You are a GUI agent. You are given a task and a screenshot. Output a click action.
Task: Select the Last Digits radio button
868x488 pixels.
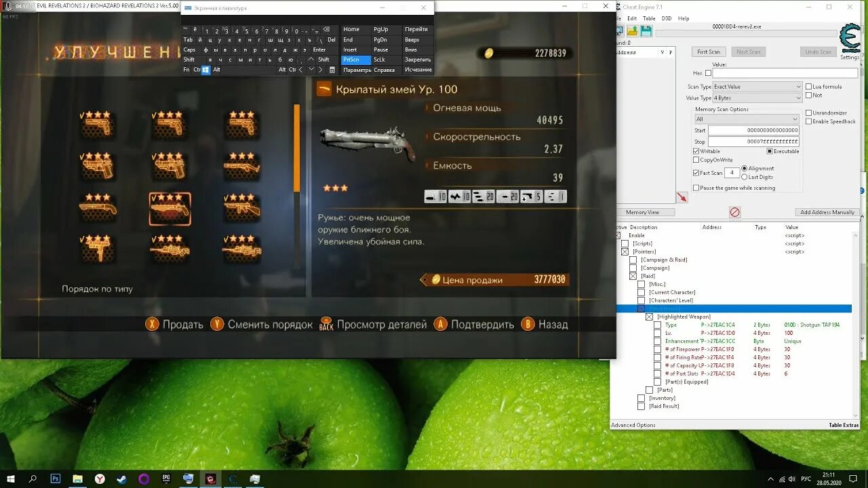(x=745, y=177)
